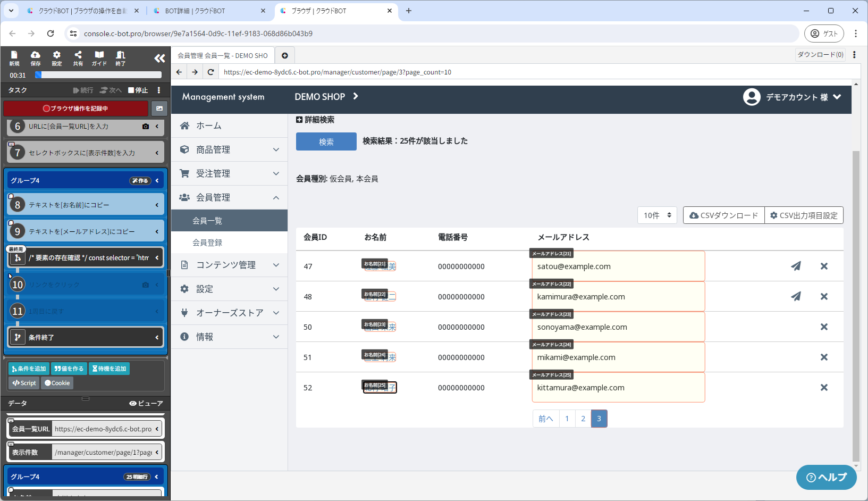The image size is (868, 501).
Task: Collapse the left panel with double-chevron icon
Action: pyautogui.click(x=159, y=58)
